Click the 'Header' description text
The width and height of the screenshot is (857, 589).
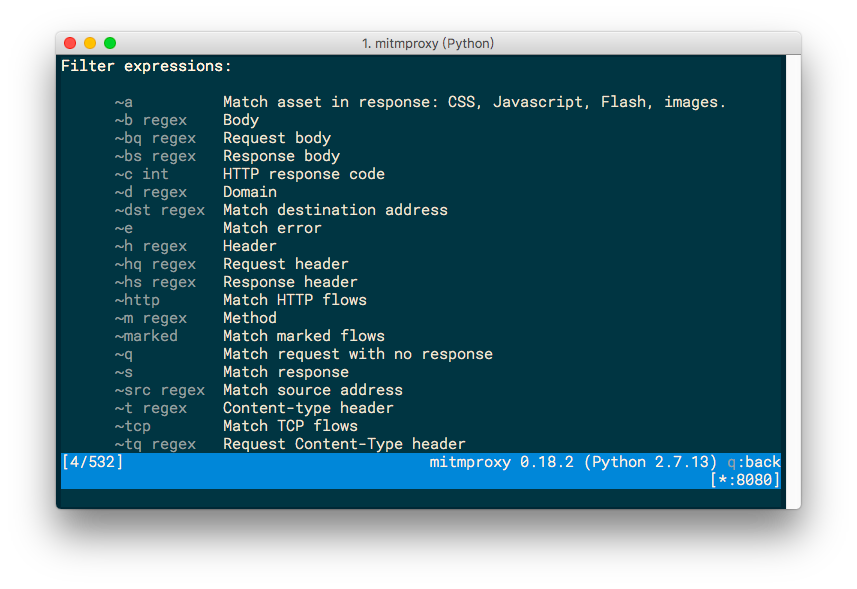pos(250,246)
